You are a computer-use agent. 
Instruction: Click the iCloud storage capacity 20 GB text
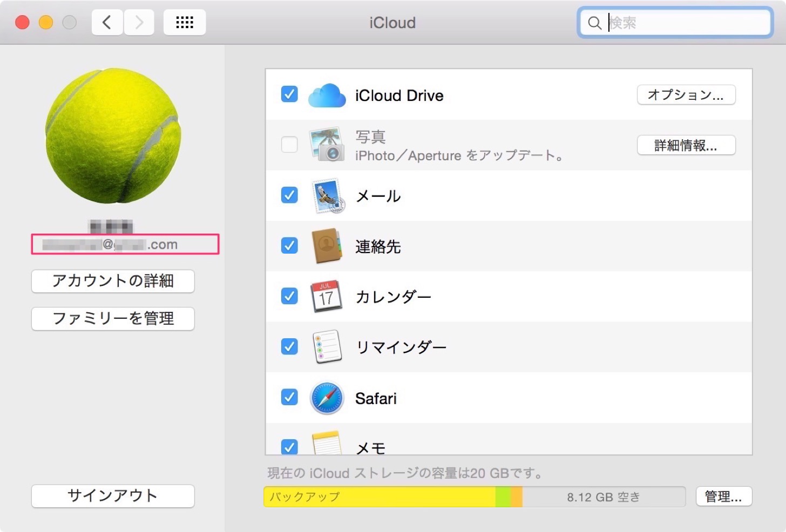[405, 473]
